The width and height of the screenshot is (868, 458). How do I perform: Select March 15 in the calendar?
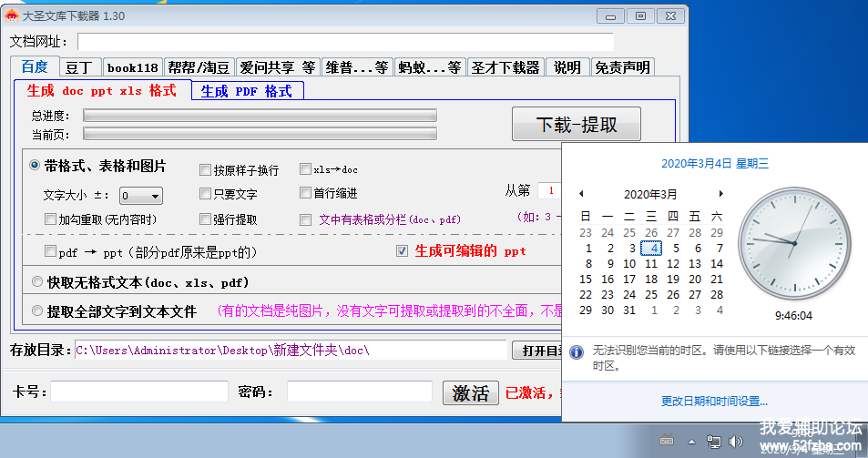(x=586, y=280)
